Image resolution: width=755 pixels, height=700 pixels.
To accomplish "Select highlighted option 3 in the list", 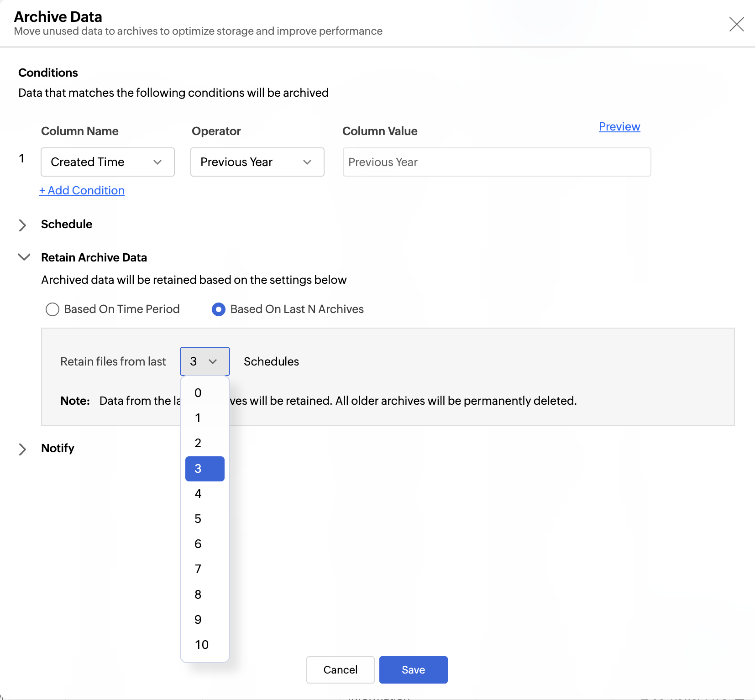I will [204, 469].
